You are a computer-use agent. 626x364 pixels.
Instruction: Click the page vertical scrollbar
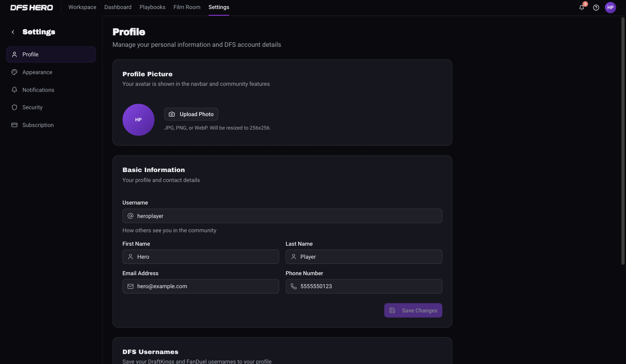[x=623, y=141]
